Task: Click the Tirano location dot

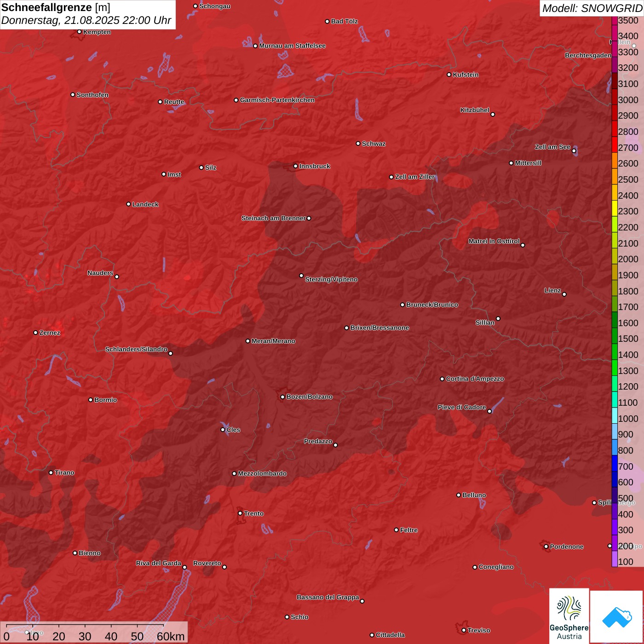Action: (x=51, y=472)
